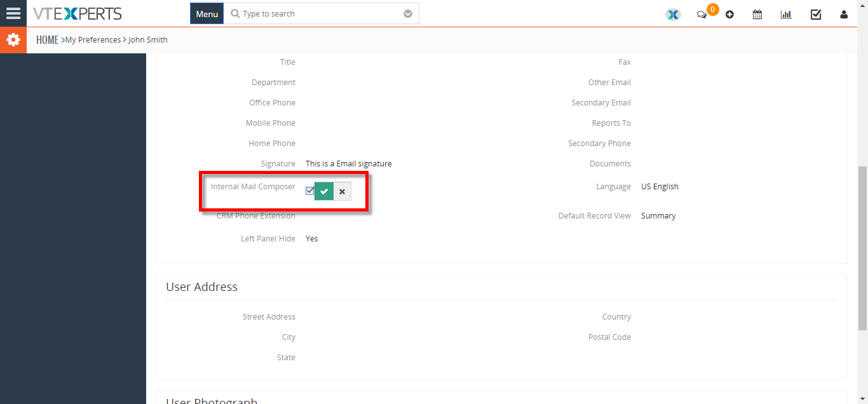
Task: Click the VTExperts X extension icon
Action: (673, 14)
